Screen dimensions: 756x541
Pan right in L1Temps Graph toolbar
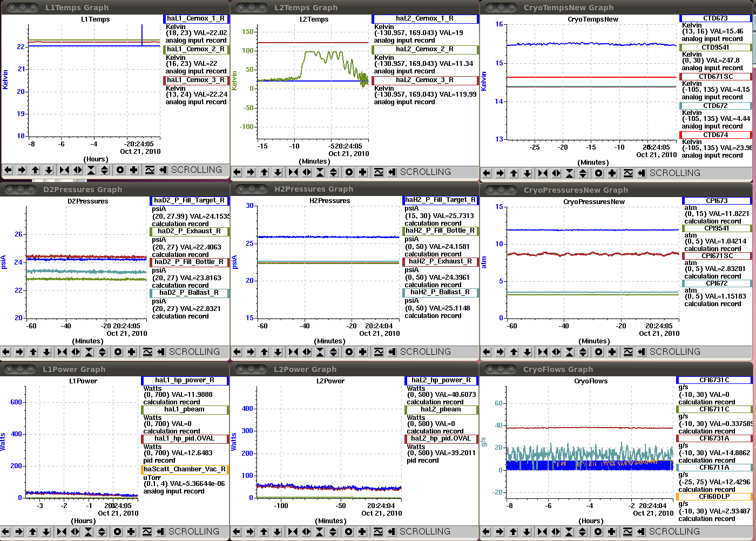[22, 170]
